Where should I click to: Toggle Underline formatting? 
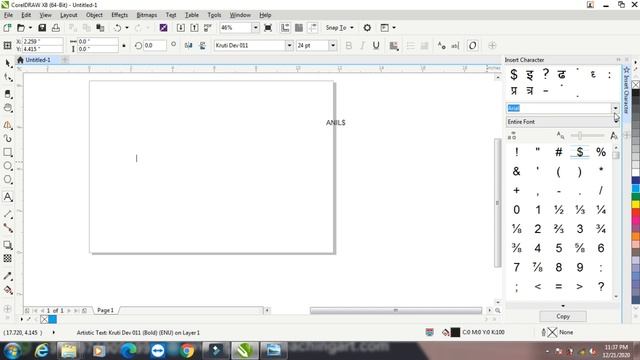(x=376, y=45)
